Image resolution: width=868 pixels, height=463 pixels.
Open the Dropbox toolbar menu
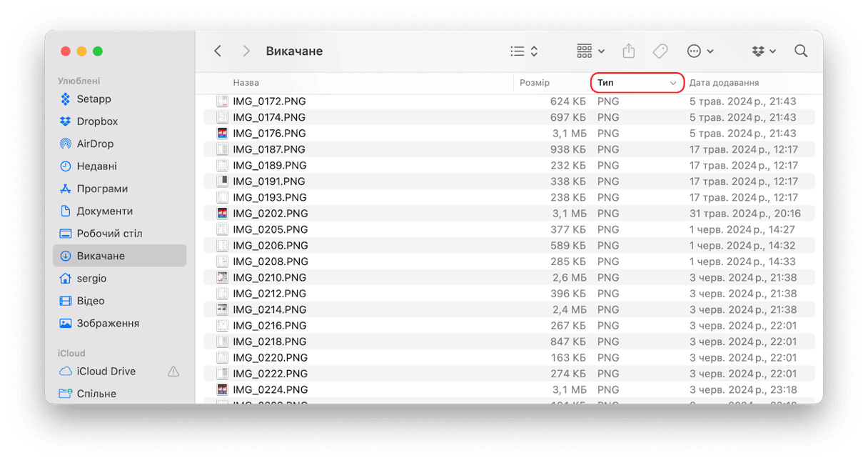764,51
